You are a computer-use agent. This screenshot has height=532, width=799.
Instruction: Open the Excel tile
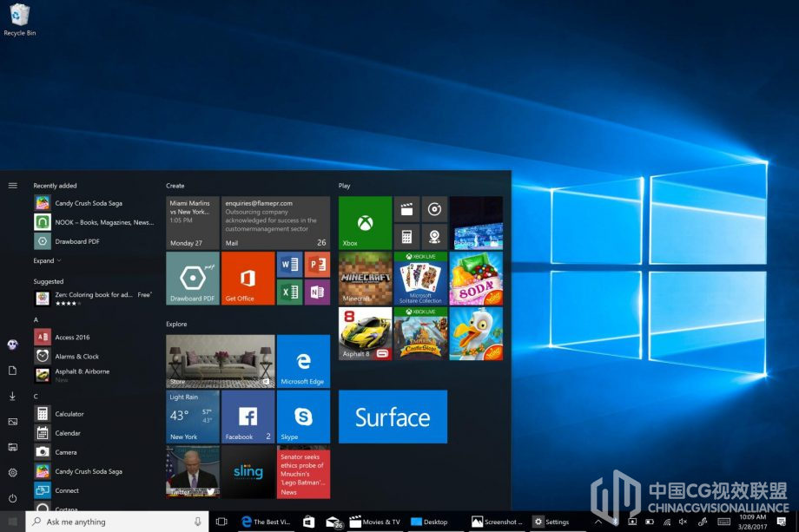pyautogui.click(x=289, y=292)
